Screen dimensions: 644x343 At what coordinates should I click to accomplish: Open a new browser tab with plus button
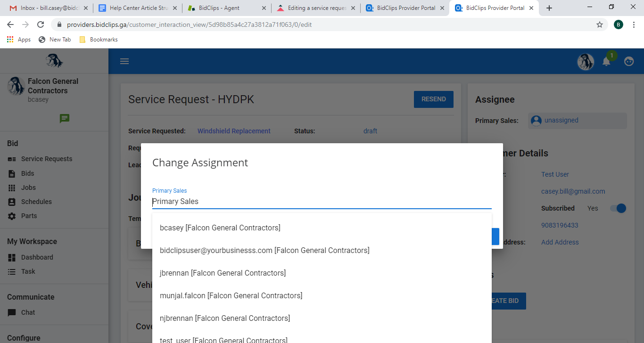pos(549,8)
